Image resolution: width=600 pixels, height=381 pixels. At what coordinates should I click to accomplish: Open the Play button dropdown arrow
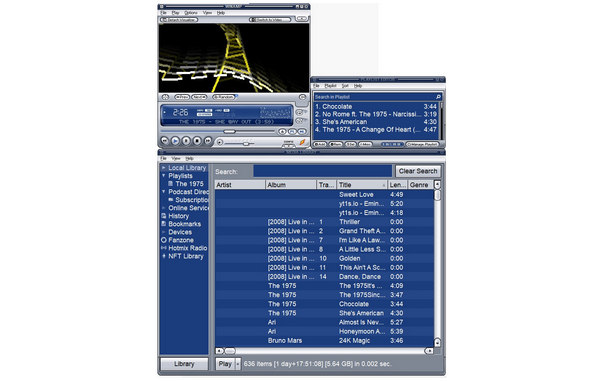pos(238,364)
